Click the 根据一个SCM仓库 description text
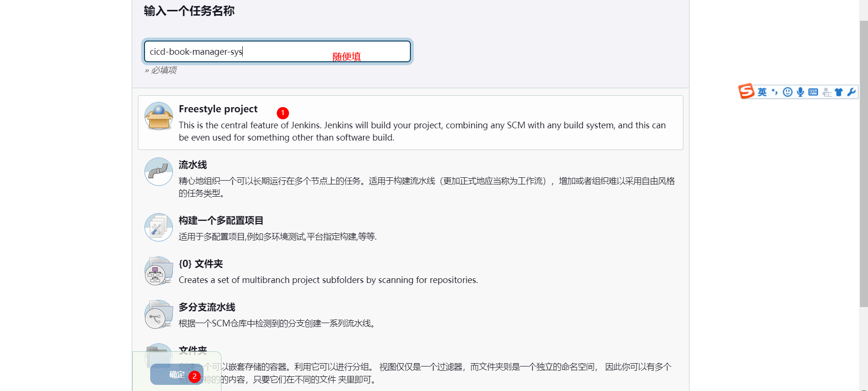 [x=277, y=323]
